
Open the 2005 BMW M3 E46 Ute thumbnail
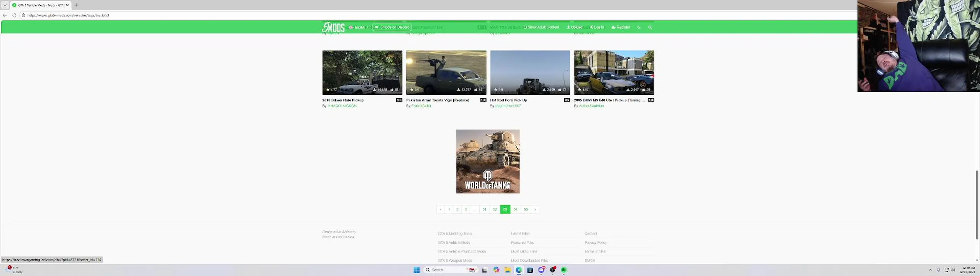pos(614,72)
